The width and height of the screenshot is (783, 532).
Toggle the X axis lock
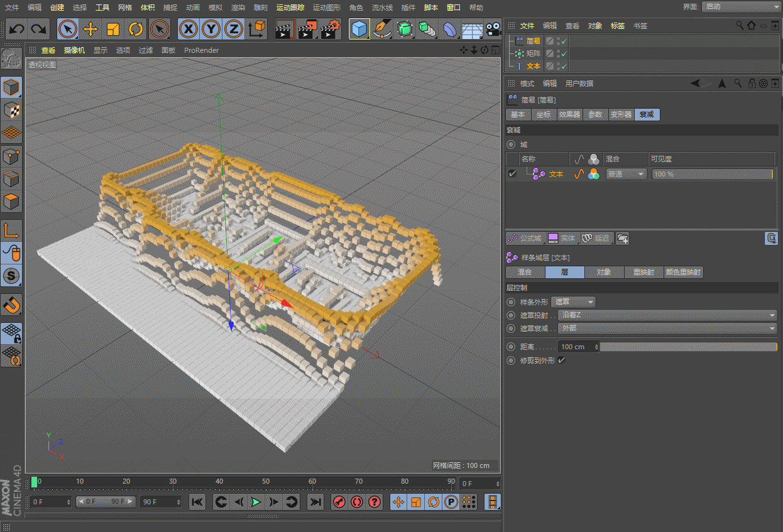(x=189, y=29)
